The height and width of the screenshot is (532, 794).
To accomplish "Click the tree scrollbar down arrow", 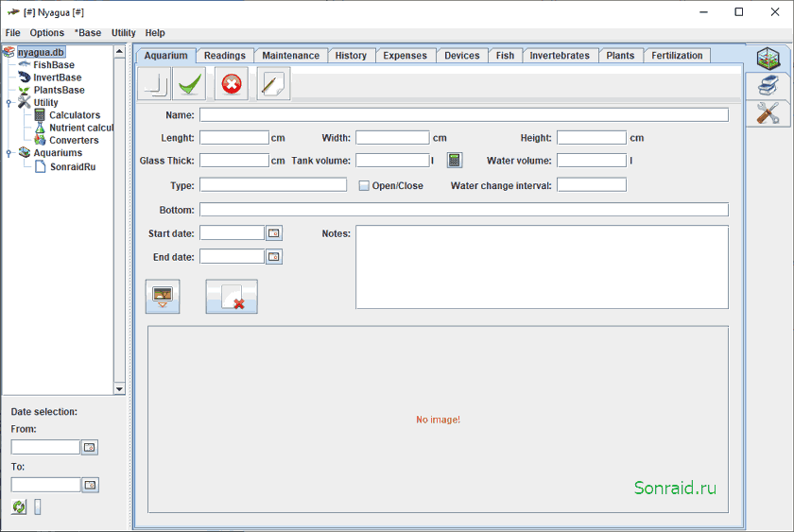I will pyautogui.click(x=119, y=388).
